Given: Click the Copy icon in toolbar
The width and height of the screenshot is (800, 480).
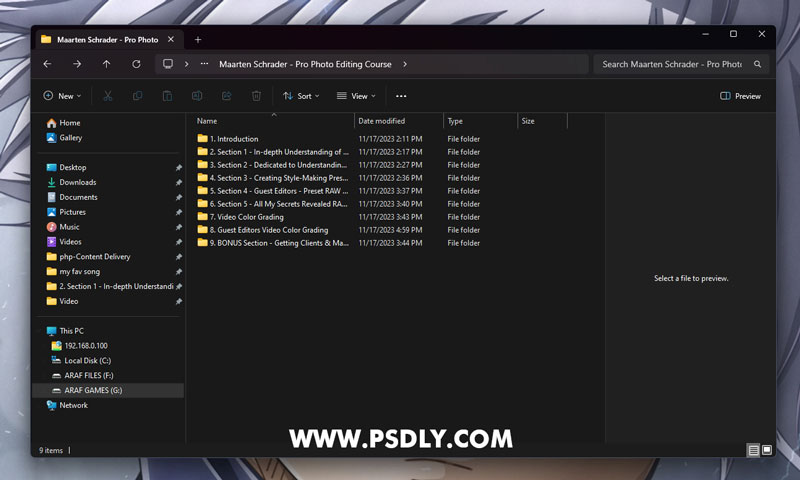Looking at the screenshot, I should click(x=138, y=96).
